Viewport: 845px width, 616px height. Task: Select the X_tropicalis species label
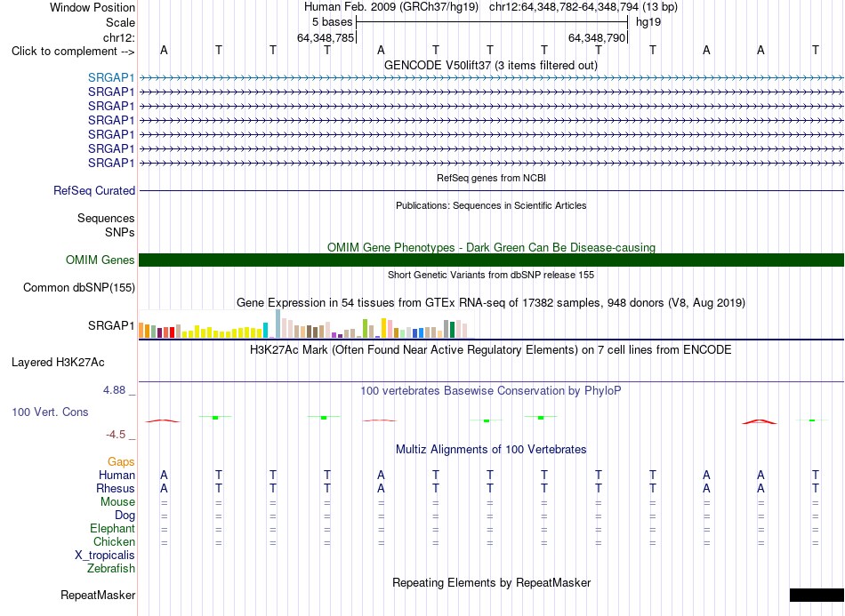(x=105, y=556)
